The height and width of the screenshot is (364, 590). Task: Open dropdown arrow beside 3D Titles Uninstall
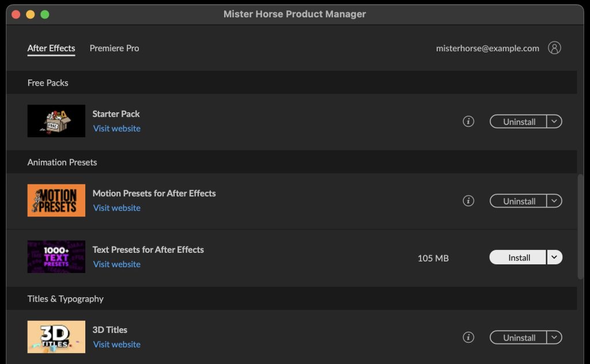point(554,338)
